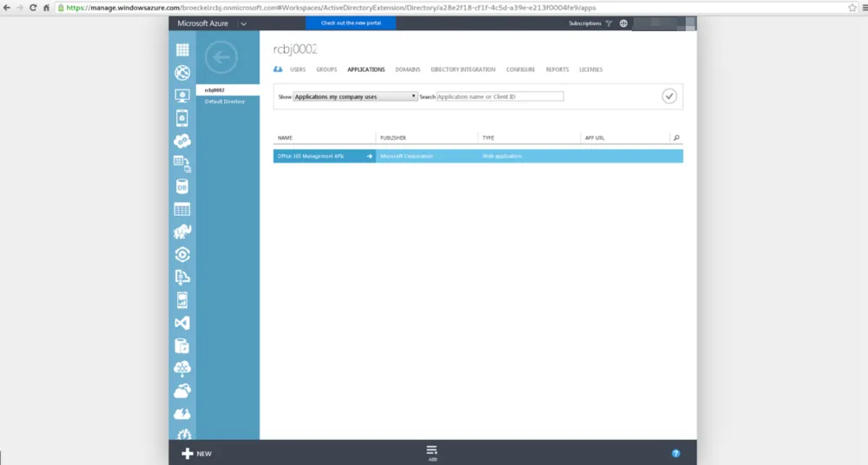Open Mobile Engagement phone chart icon

pos(182,300)
